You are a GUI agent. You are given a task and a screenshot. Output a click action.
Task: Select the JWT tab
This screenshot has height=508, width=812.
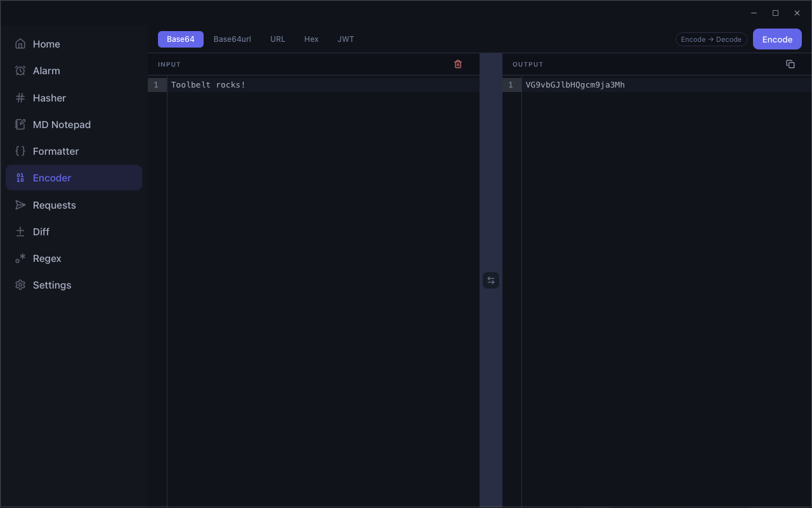[346, 39]
